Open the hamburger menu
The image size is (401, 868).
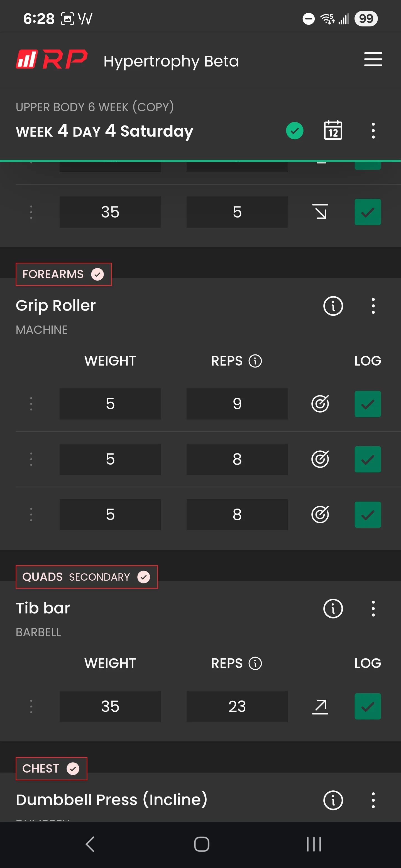pos(373,59)
